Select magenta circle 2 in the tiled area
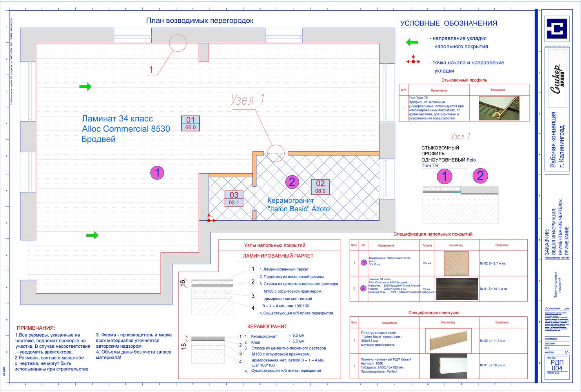The image size is (581, 392). point(292,181)
